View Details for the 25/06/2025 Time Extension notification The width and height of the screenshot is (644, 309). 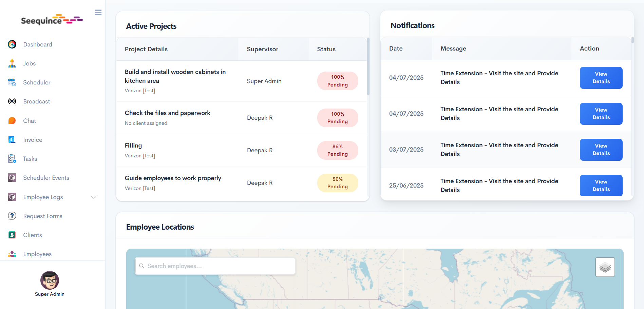[601, 185]
